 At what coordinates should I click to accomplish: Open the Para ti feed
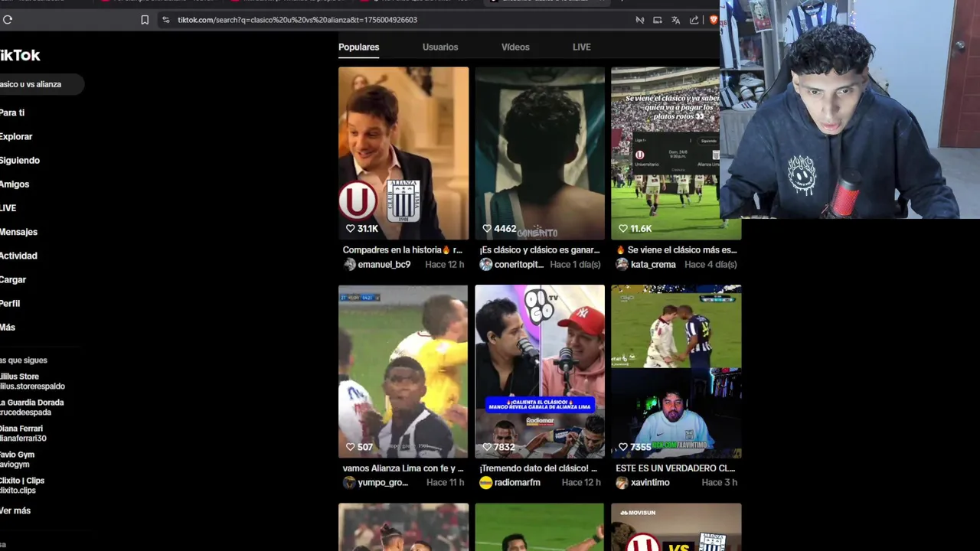tap(12, 112)
